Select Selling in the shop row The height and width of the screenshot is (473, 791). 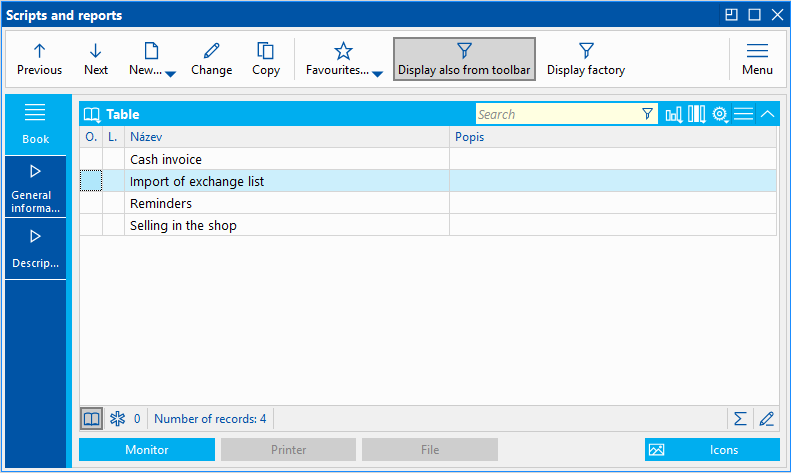point(428,225)
